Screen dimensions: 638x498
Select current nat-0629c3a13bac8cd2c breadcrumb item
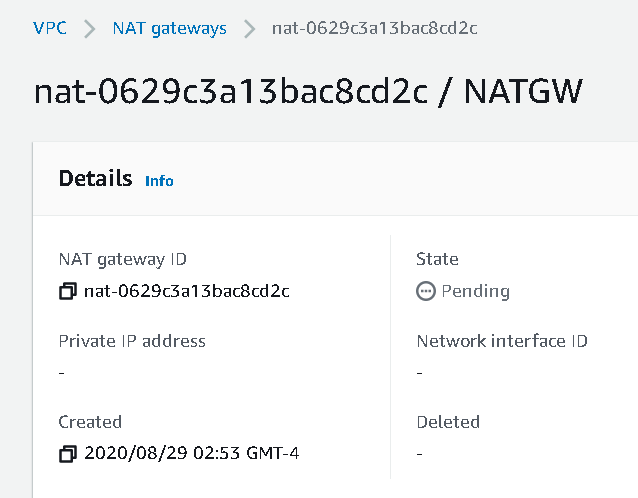pyautogui.click(x=374, y=28)
